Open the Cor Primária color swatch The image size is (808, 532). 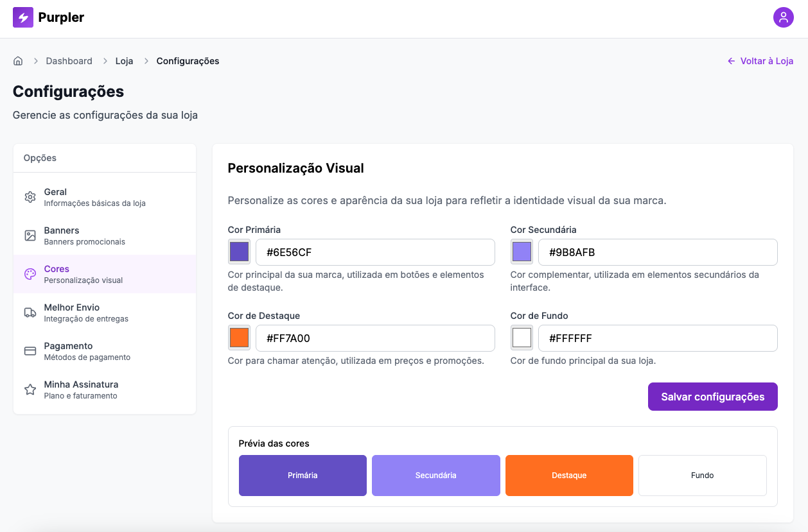click(239, 252)
